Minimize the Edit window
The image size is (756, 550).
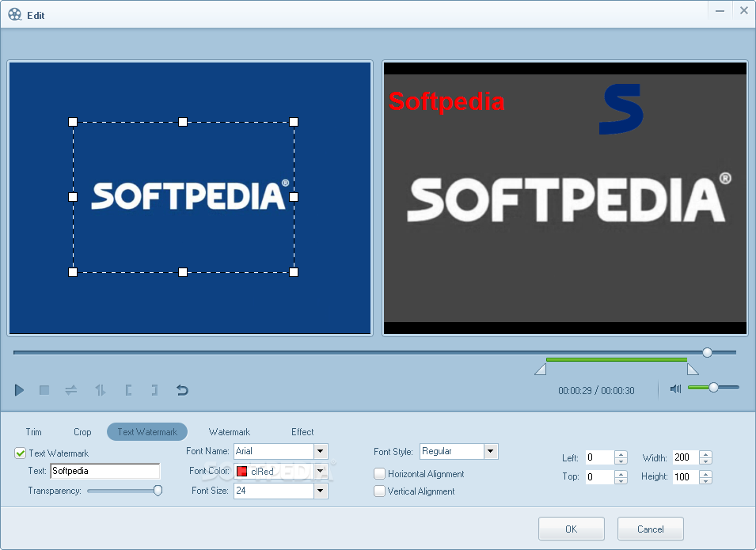tap(720, 10)
